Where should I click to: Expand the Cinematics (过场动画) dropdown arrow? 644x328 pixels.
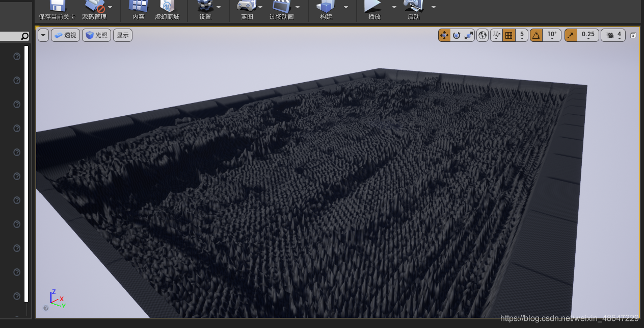[x=298, y=7]
